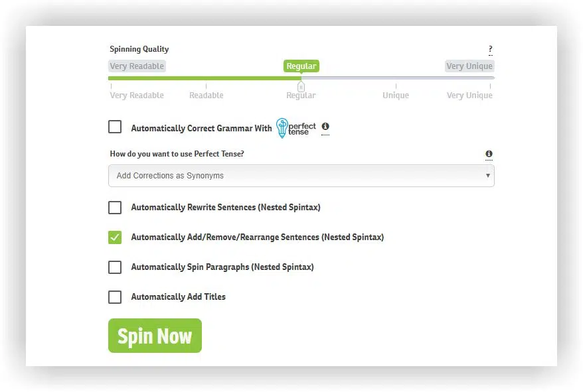Enable Automatically Add Titles checkbox
The width and height of the screenshot is (583, 392).
pyautogui.click(x=115, y=297)
